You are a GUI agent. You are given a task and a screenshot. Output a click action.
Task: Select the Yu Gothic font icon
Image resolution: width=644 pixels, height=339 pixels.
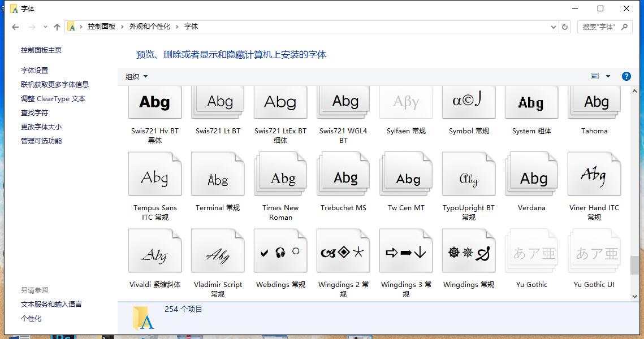tap(531, 251)
